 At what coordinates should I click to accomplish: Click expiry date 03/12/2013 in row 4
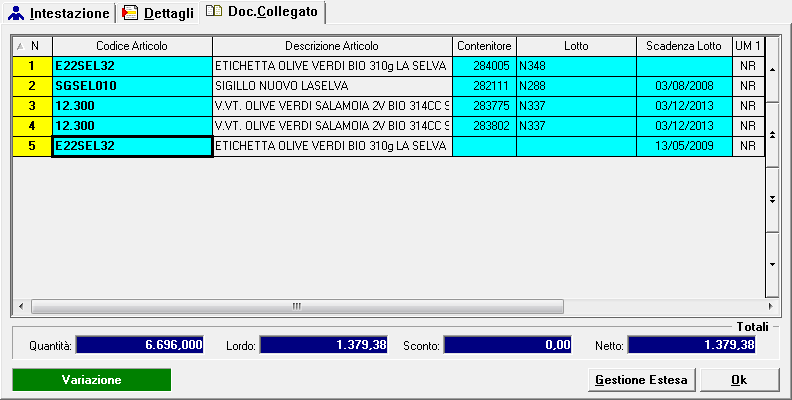tap(684, 126)
